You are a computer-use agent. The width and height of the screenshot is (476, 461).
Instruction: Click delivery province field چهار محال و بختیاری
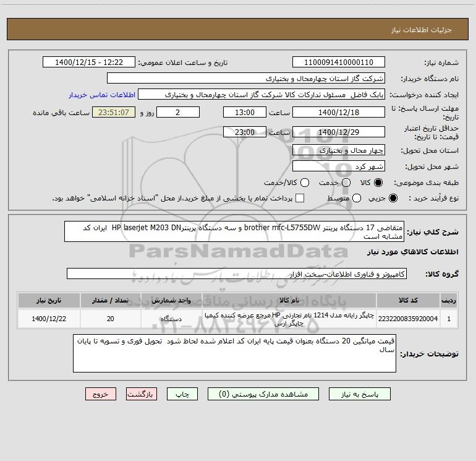click(x=339, y=150)
